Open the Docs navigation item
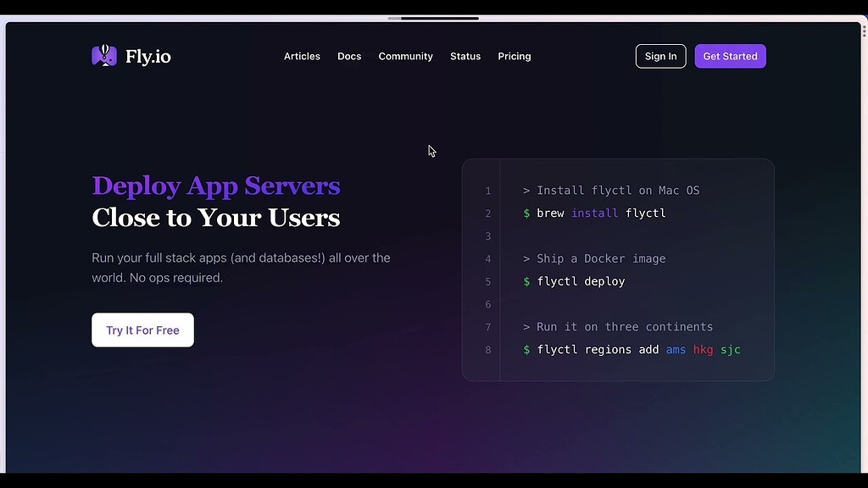The image size is (868, 488). [349, 56]
